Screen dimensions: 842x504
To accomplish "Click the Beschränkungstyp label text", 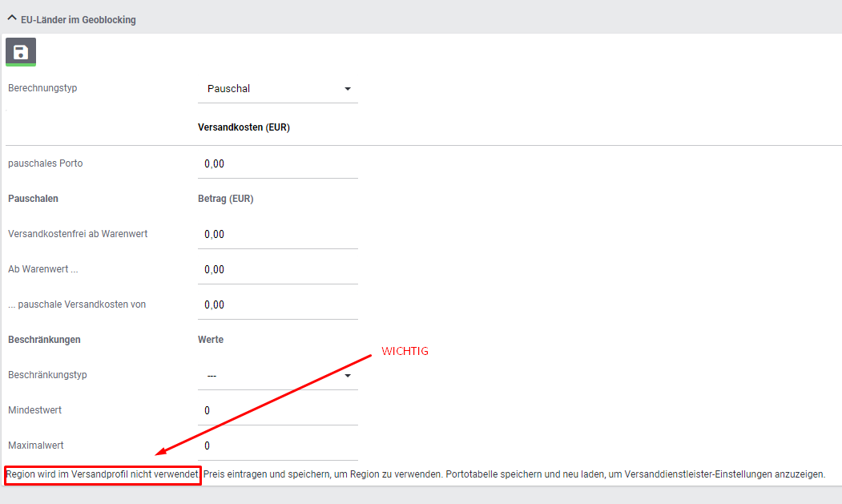I will tap(47, 375).
